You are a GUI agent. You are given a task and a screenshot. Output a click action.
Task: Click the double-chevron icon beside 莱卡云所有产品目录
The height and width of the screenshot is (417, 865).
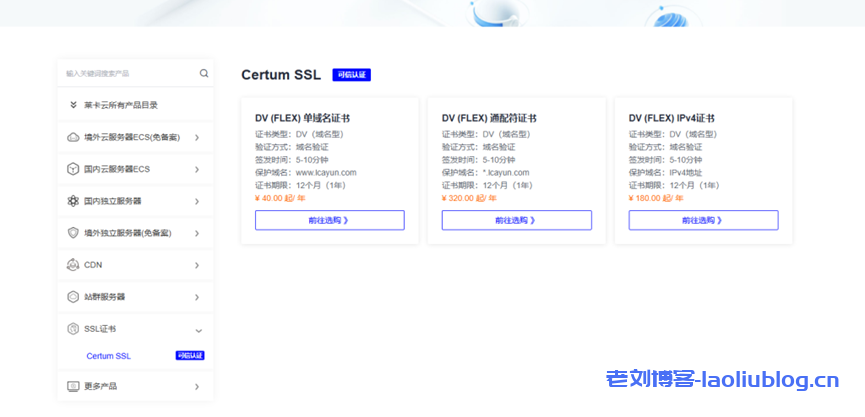click(x=73, y=105)
